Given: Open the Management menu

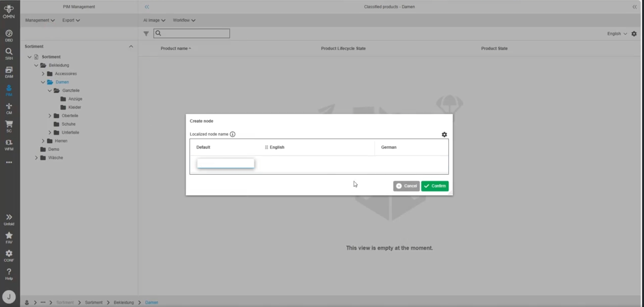Looking at the screenshot, I should (40, 20).
